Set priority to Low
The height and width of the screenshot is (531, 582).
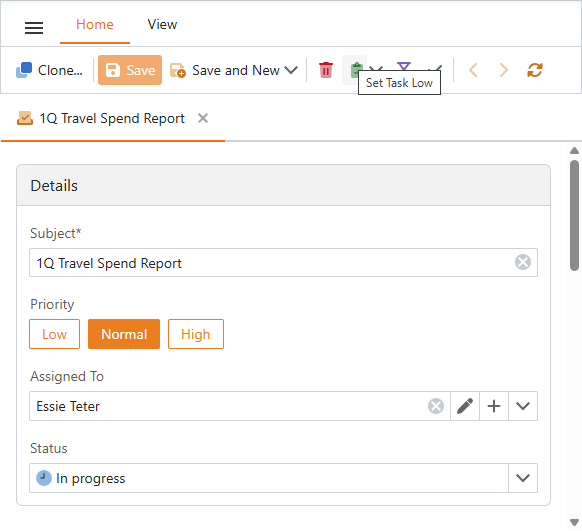click(x=55, y=334)
